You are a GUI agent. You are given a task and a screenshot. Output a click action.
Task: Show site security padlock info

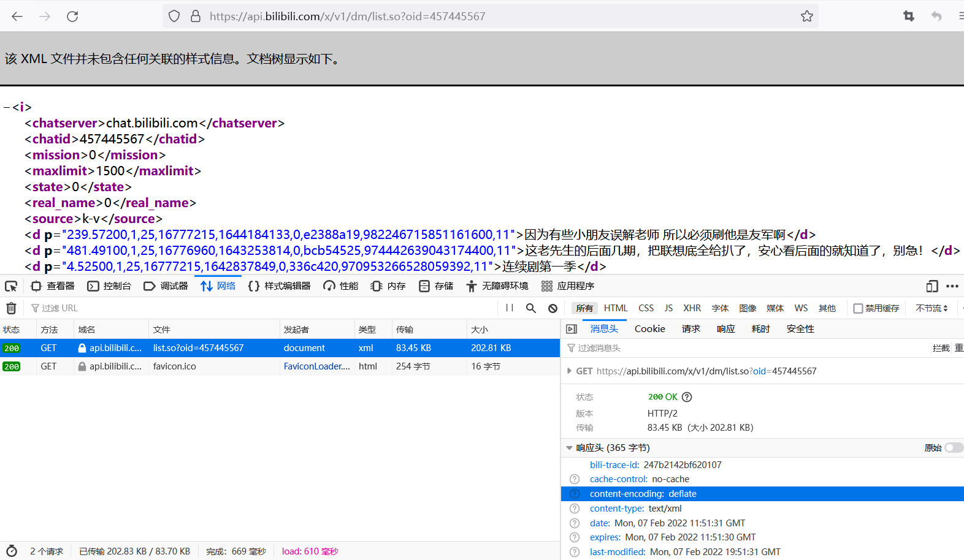(196, 17)
